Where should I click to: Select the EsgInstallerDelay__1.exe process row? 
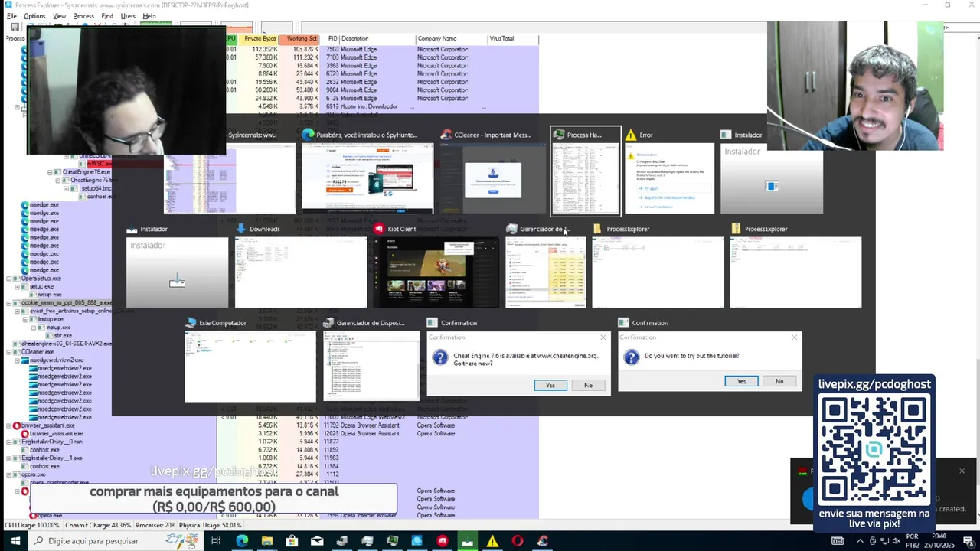pyautogui.click(x=52, y=458)
